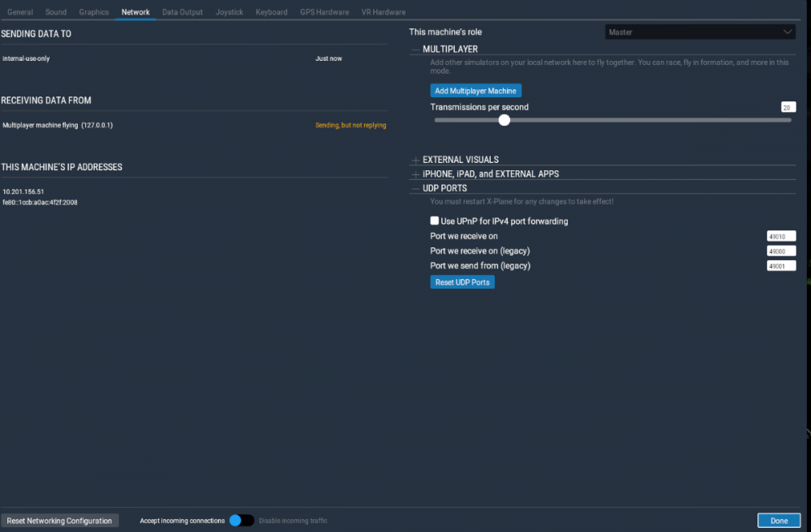Open the Joystick tab
Viewport: 811px width, 532px height.
tap(230, 12)
